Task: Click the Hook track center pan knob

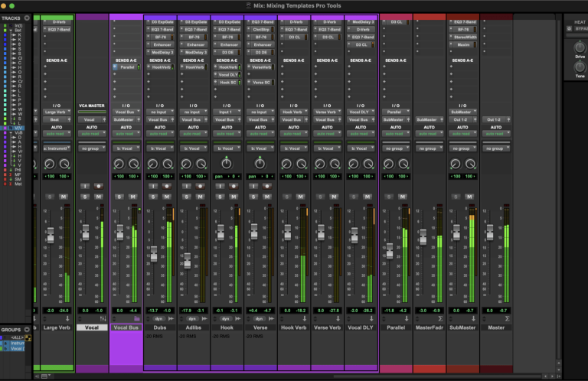Action: [227, 163]
